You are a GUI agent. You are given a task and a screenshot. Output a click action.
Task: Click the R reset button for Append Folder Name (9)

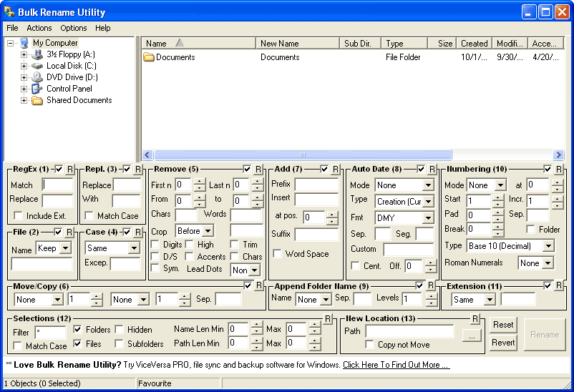[431, 285]
